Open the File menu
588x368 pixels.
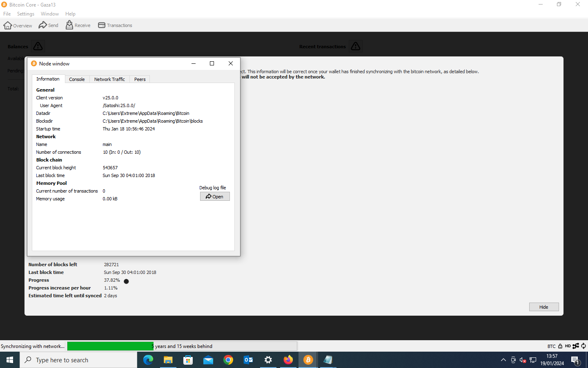[7, 14]
